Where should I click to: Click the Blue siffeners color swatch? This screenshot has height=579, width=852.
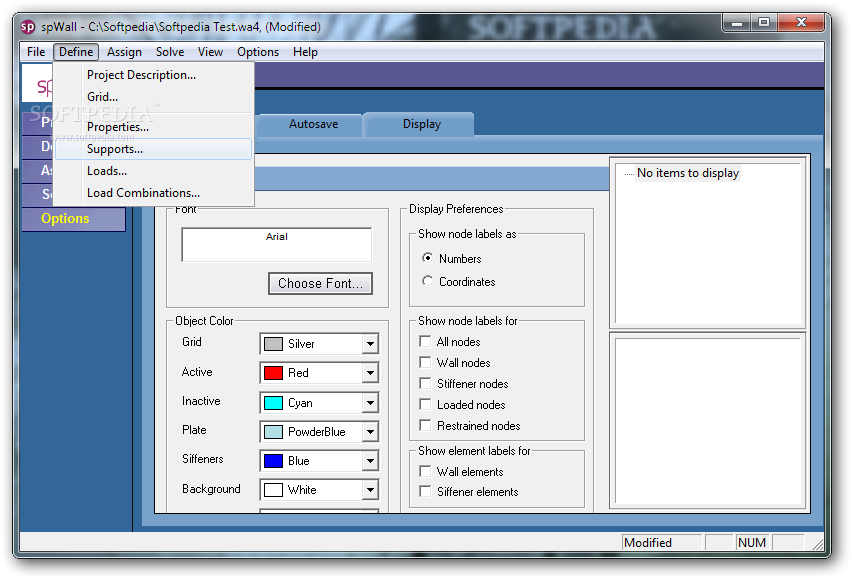(273, 461)
